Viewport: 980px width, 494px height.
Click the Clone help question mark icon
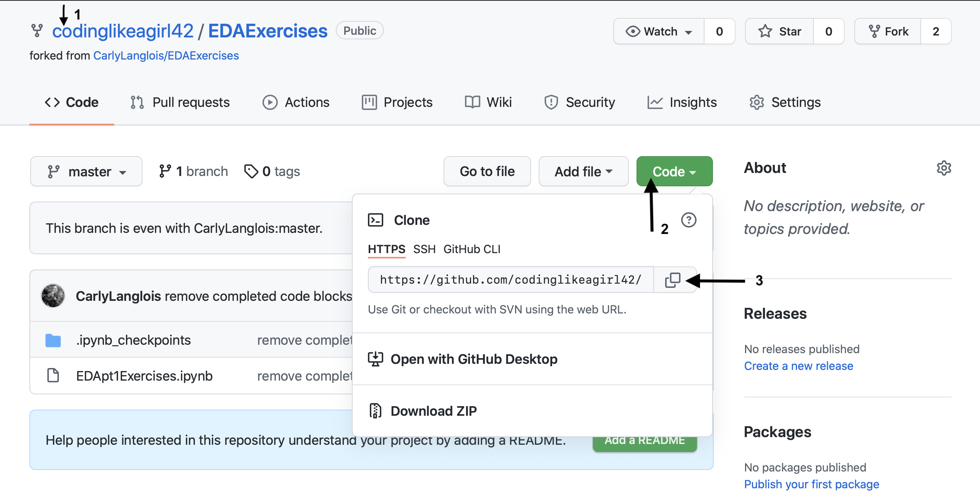688,220
